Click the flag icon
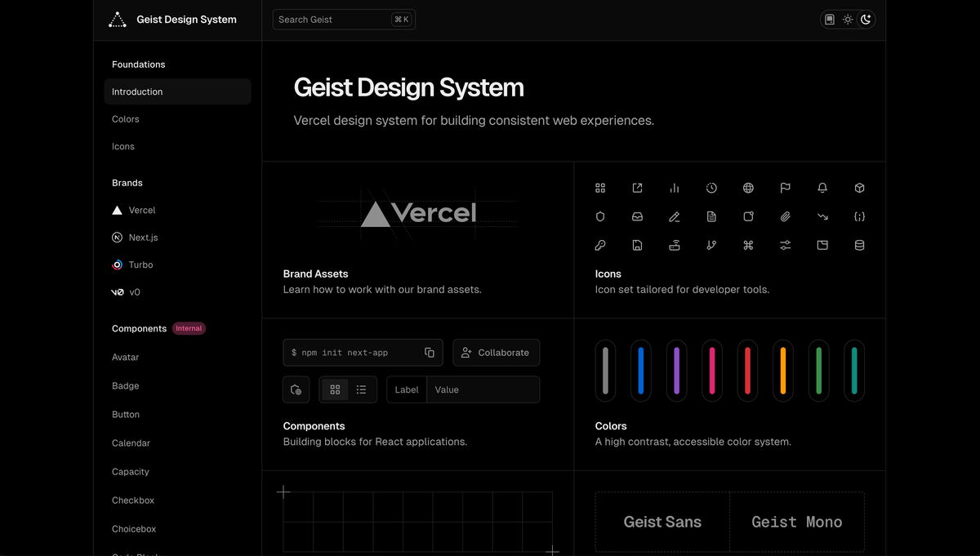 tap(785, 188)
